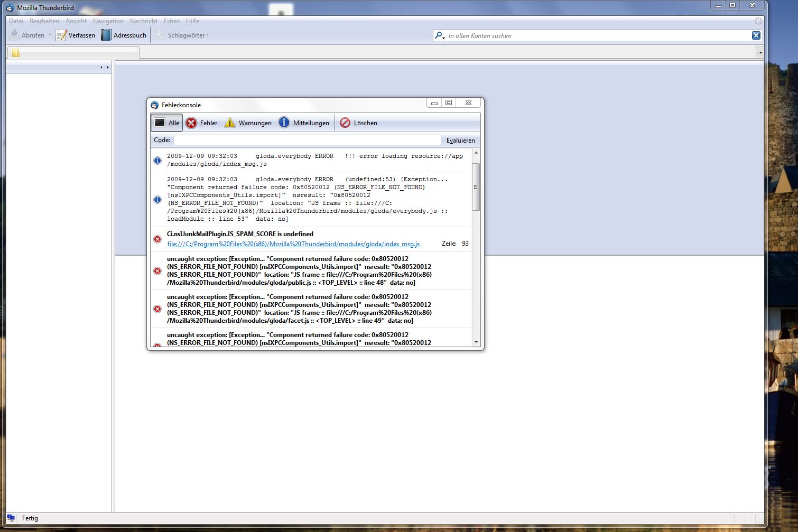The height and width of the screenshot is (532, 798).
Task: Click the info icon beside the undefined:53 exception entry
Action: [157, 199]
